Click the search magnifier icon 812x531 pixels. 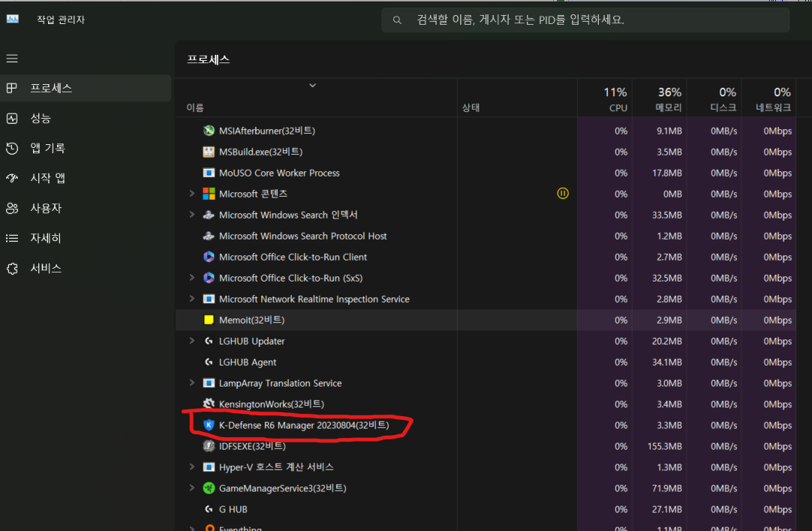(397, 20)
